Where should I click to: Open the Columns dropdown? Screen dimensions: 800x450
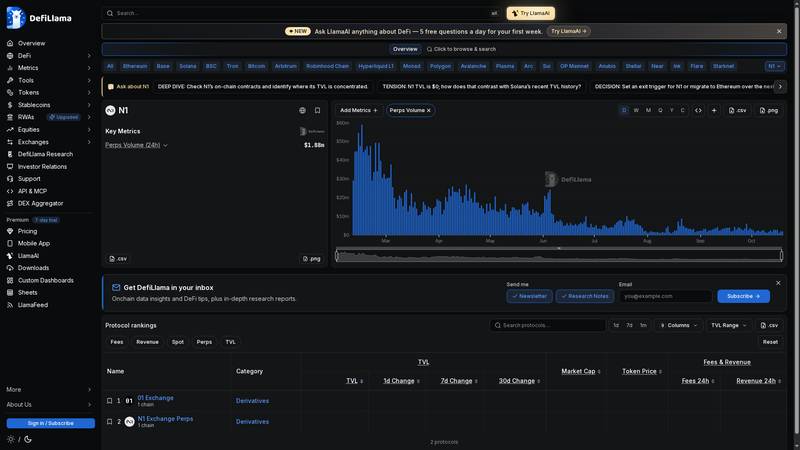(679, 325)
